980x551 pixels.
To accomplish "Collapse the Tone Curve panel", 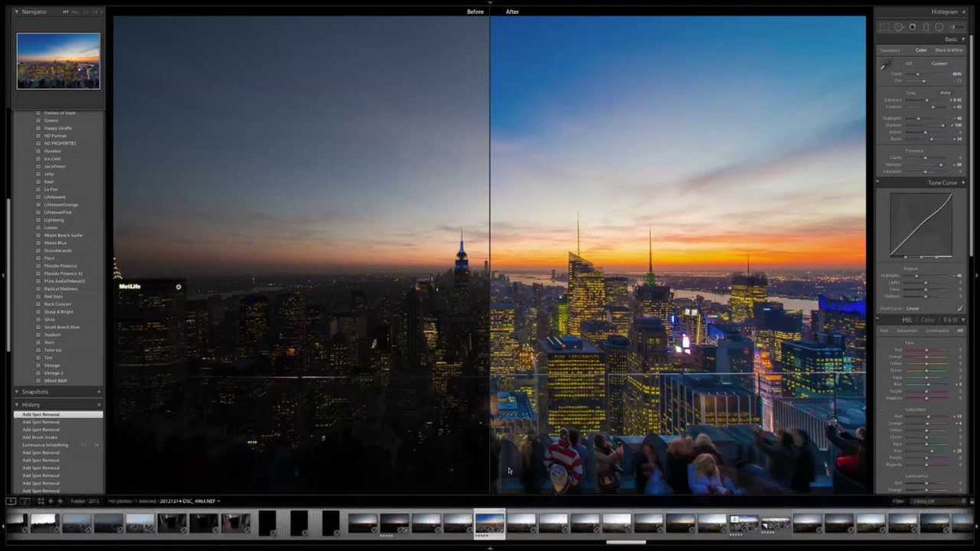I will (x=964, y=183).
